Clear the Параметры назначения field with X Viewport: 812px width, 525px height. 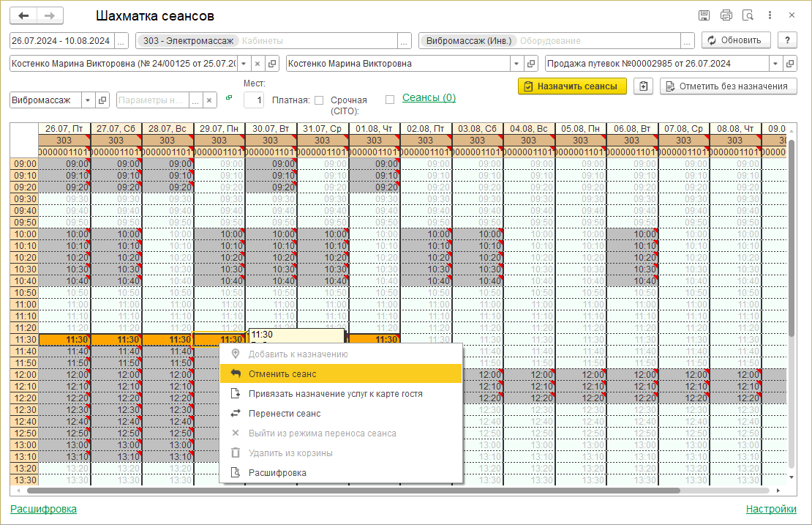(209, 100)
